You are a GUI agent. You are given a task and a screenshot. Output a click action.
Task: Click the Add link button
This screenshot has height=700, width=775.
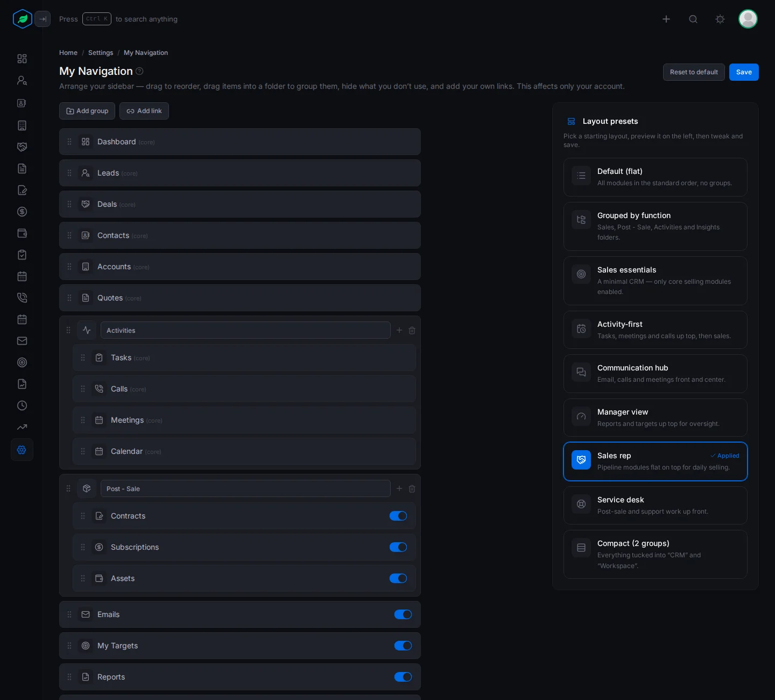pyautogui.click(x=144, y=111)
